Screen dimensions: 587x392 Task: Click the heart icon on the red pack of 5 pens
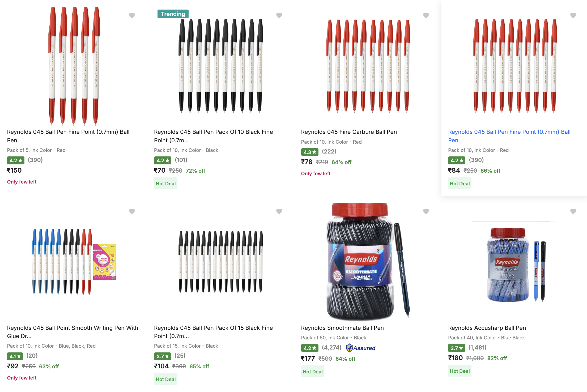point(132,16)
